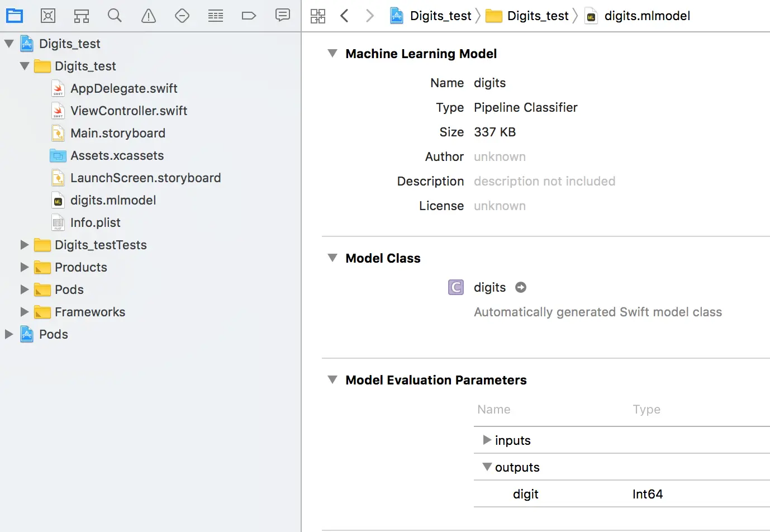Screen dimensions: 770x532
Task: Show the Issue navigator warning icon
Action: point(149,16)
